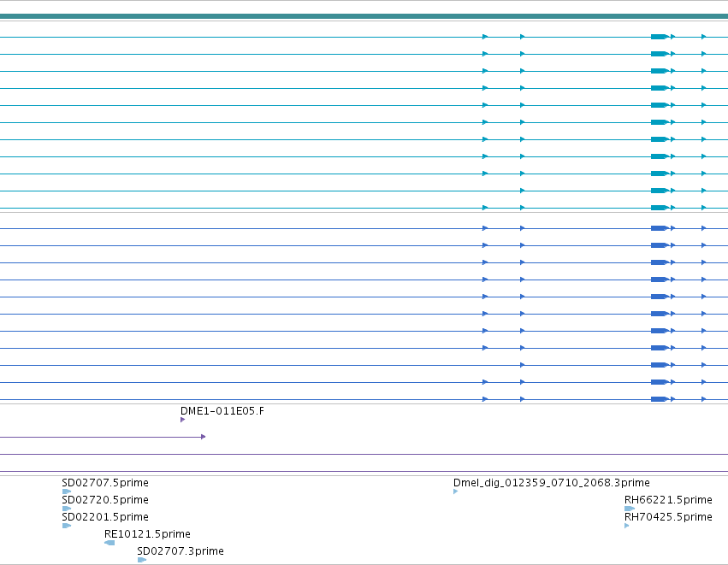Click the thick teal gene bar at top

[x=364, y=16]
